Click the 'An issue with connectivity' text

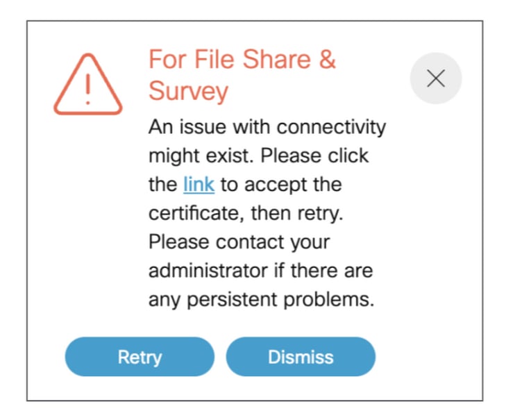[x=267, y=127]
